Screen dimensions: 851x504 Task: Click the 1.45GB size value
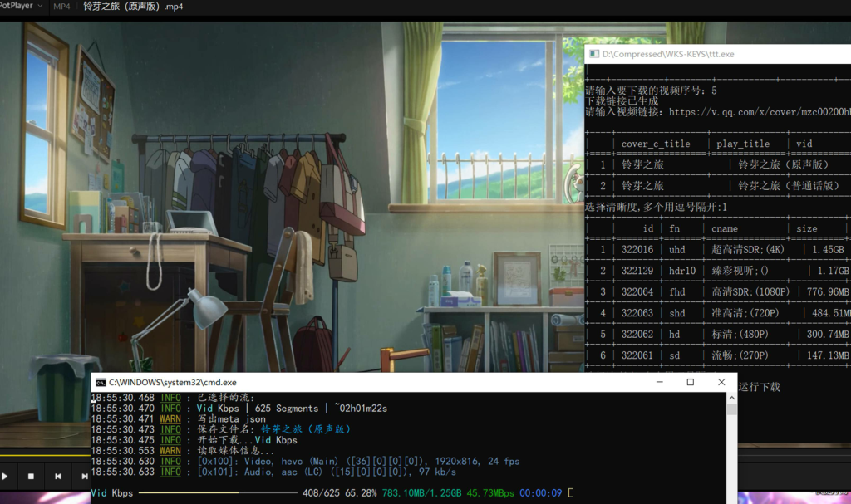829,250
